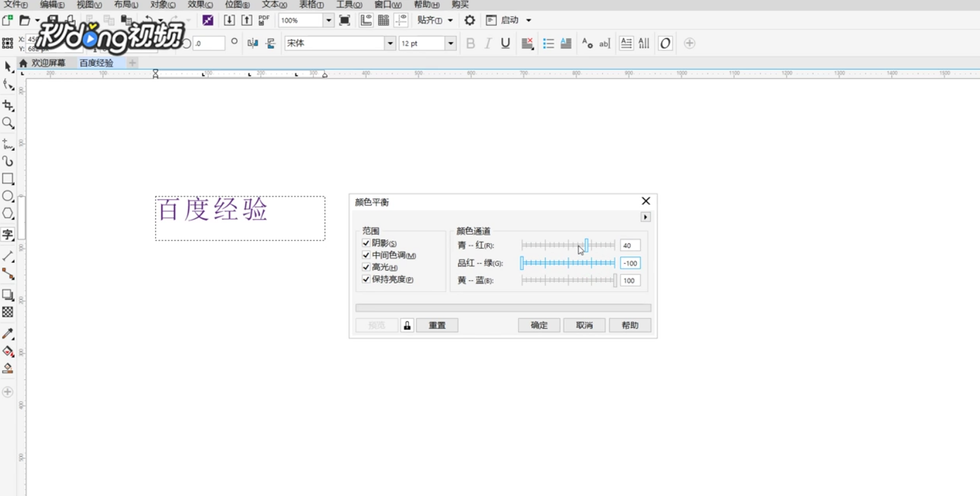Confirm with the 确定 button

click(538, 325)
